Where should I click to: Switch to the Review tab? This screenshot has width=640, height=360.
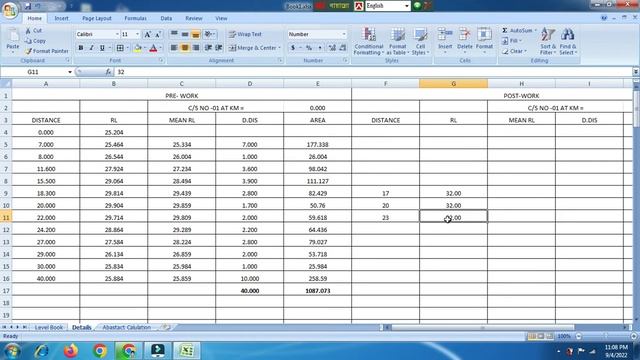coord(194,18)
